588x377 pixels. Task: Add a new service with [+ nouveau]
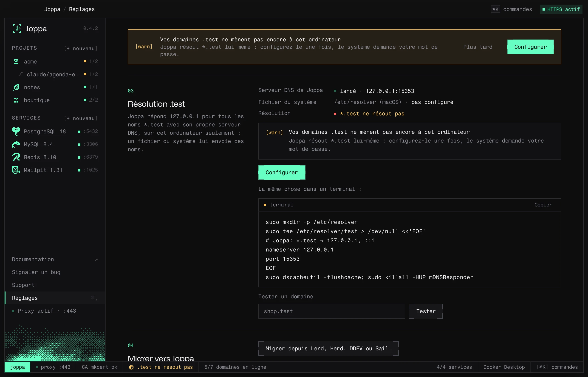click(x=81, y=118)
